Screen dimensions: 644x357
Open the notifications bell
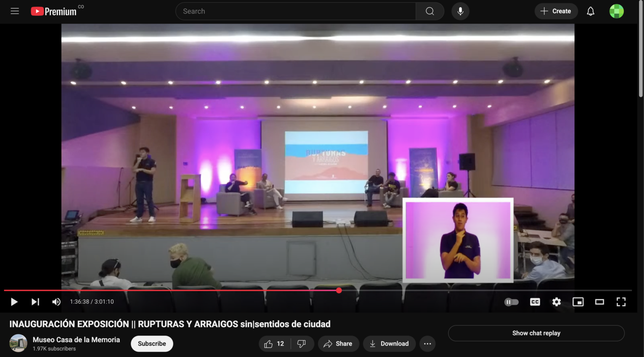(590, 11)
